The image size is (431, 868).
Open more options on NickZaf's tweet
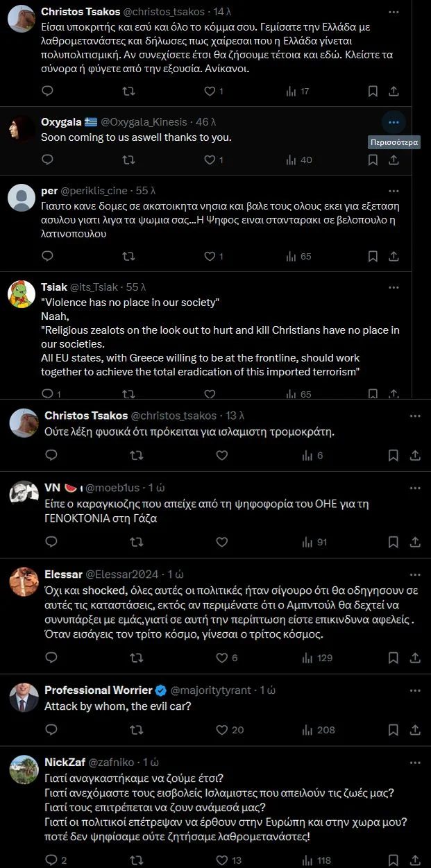(x=415, y=761)
